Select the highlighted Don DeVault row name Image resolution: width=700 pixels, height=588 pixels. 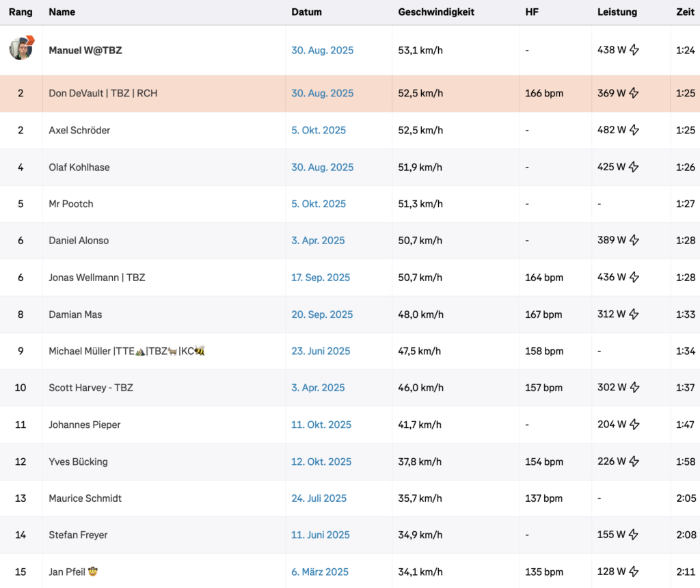103,93
